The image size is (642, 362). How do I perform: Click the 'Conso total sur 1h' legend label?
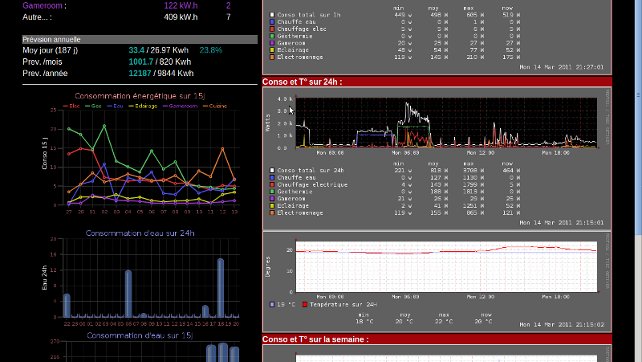(309, 15)
